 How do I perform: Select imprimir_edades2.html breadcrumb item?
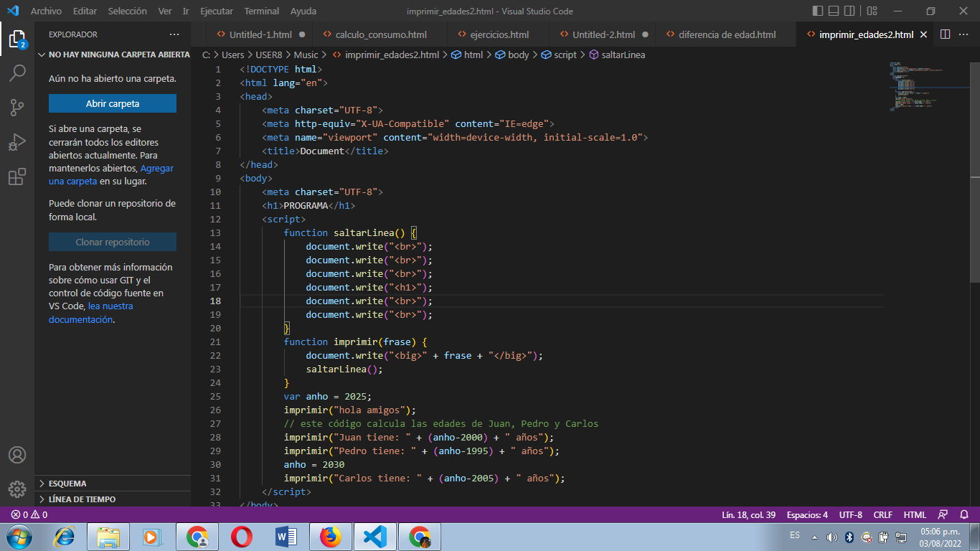tap(385, 55)
